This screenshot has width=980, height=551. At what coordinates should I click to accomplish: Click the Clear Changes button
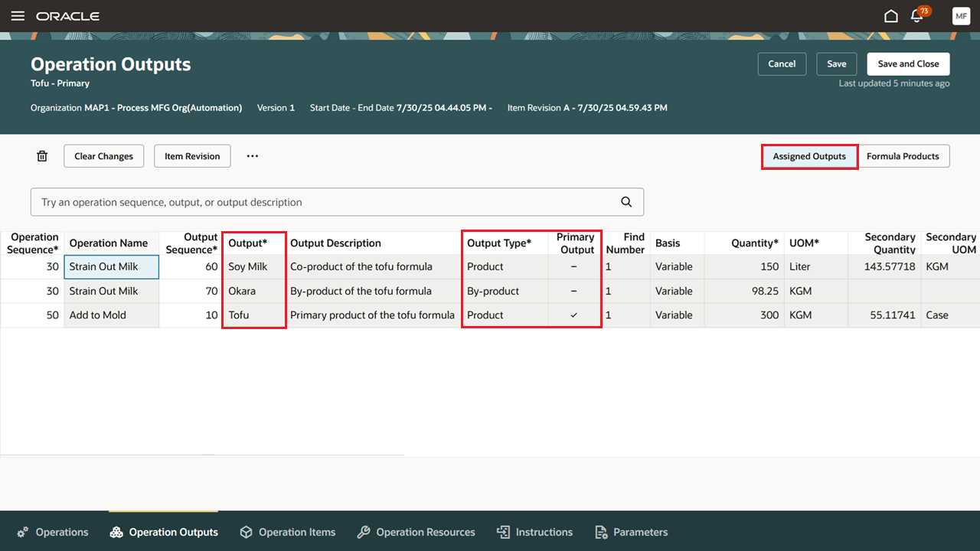[x=103, y=156]
